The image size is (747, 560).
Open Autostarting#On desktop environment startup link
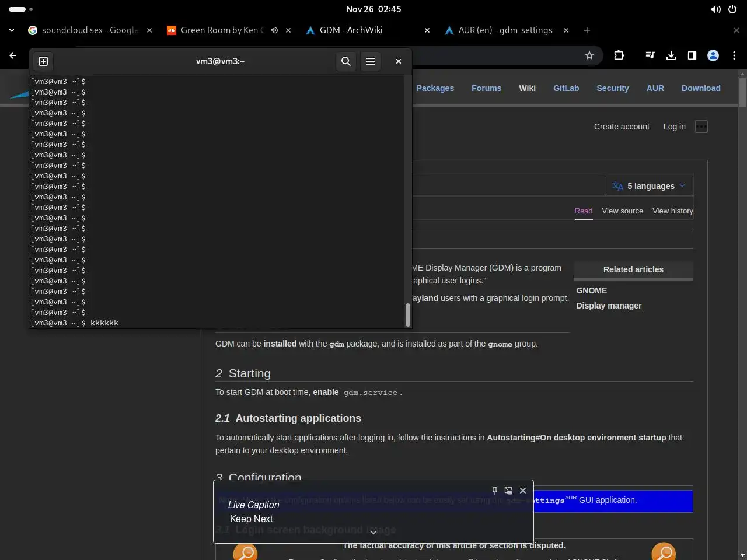click(x=577, y=437)
